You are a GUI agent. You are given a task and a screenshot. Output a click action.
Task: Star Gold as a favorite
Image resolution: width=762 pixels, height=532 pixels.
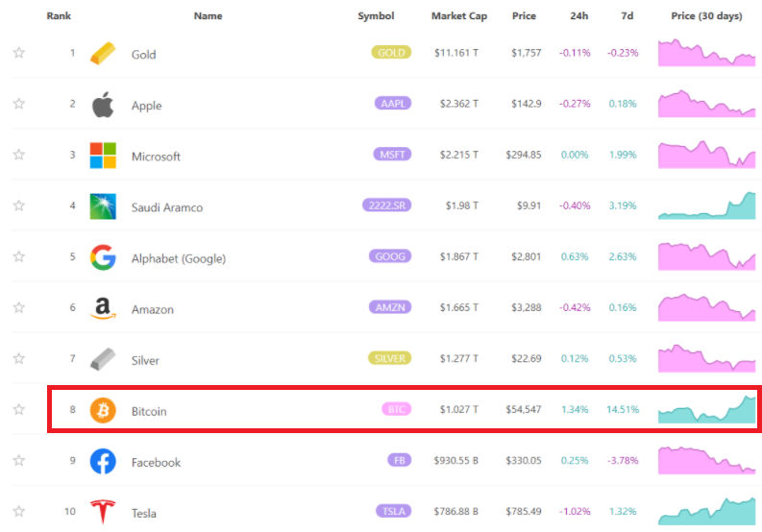(19, 53)
